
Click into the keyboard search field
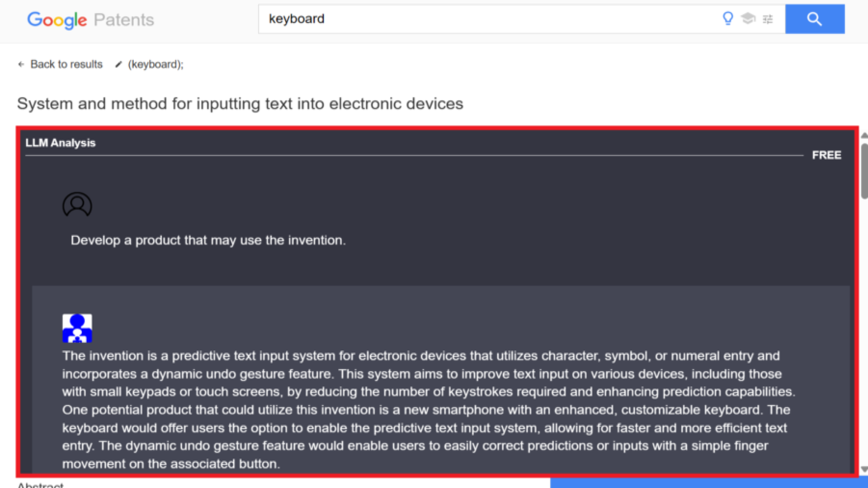[x=488, y=19]
